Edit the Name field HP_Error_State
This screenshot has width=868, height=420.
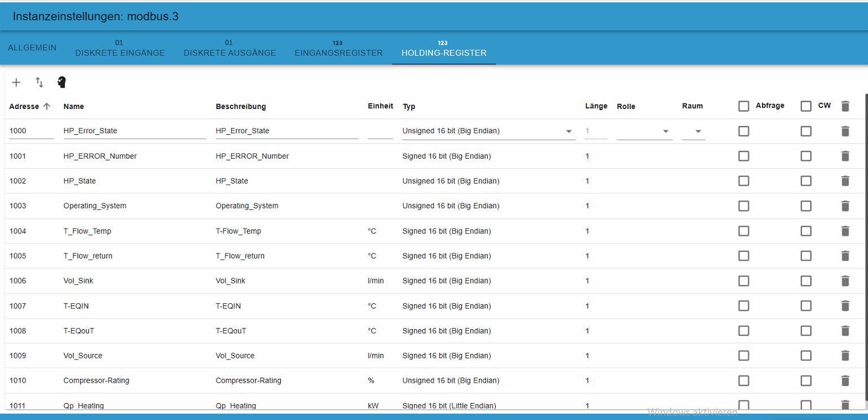tap(135, 131)
